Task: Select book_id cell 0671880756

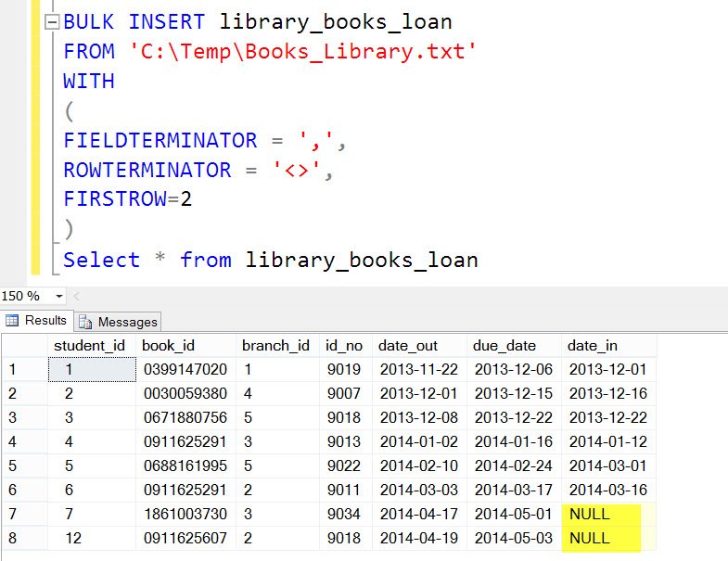Action: click(185, 418)
